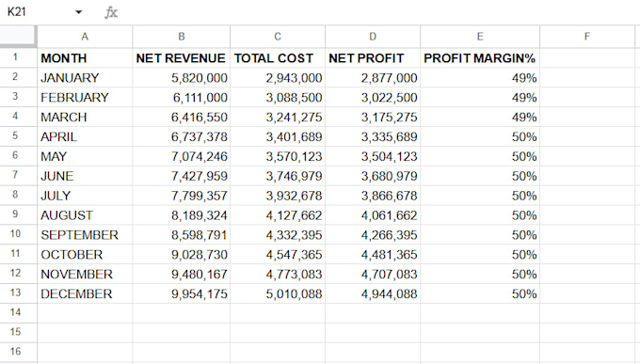Select the FEBRUARY cell
Screen dimensions: 640x364
point(85,97)
